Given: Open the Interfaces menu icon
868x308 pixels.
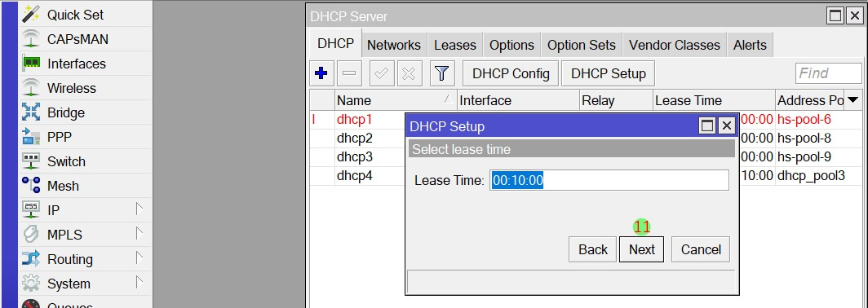Looking at the screenshot, I should (x=31, y=64).
